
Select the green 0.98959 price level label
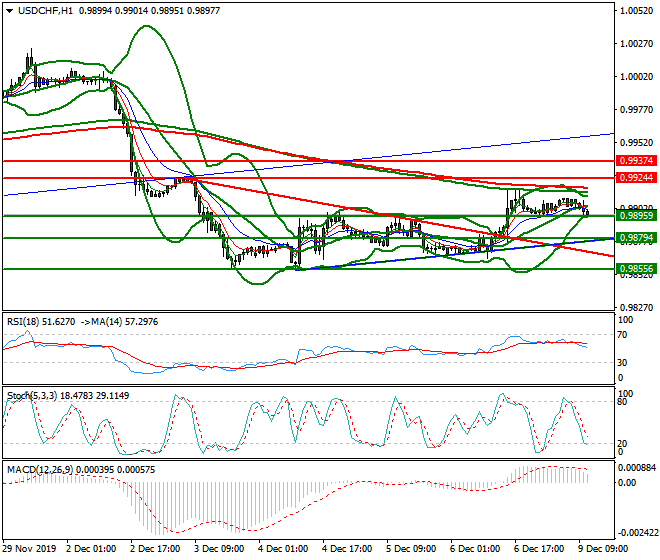point(636,216)
